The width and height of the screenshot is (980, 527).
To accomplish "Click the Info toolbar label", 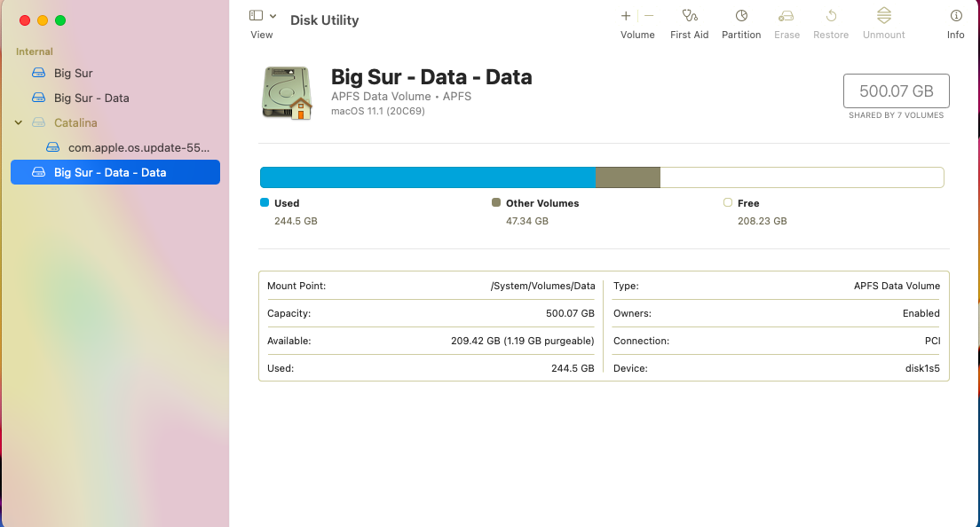I will pos(956,35).
